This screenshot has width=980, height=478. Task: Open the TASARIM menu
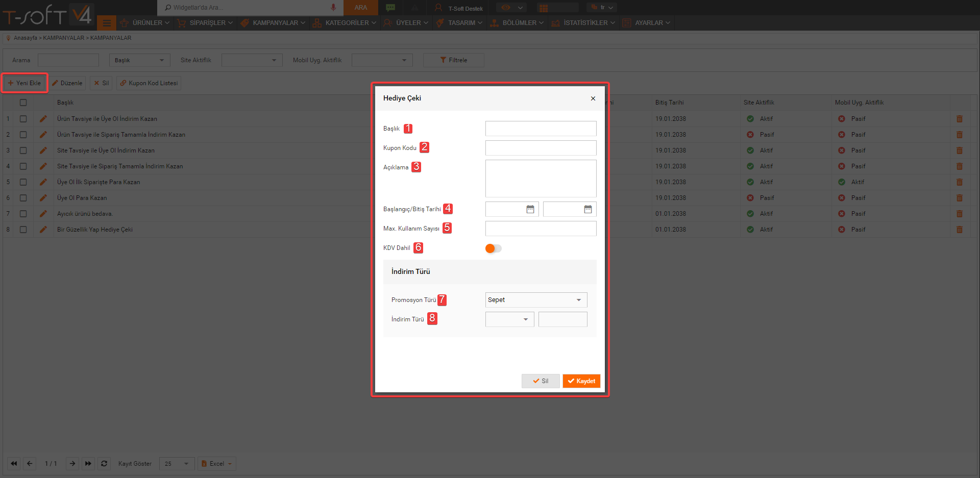coord(459,23)
